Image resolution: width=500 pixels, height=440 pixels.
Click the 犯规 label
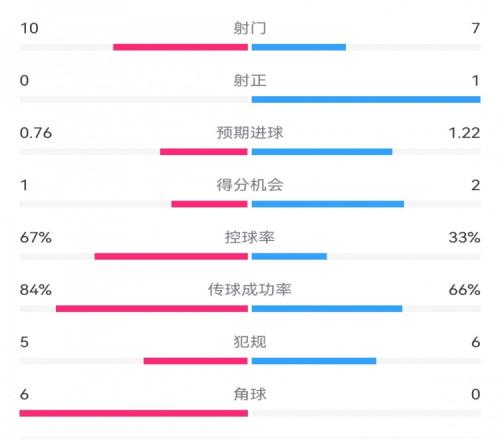250,342
